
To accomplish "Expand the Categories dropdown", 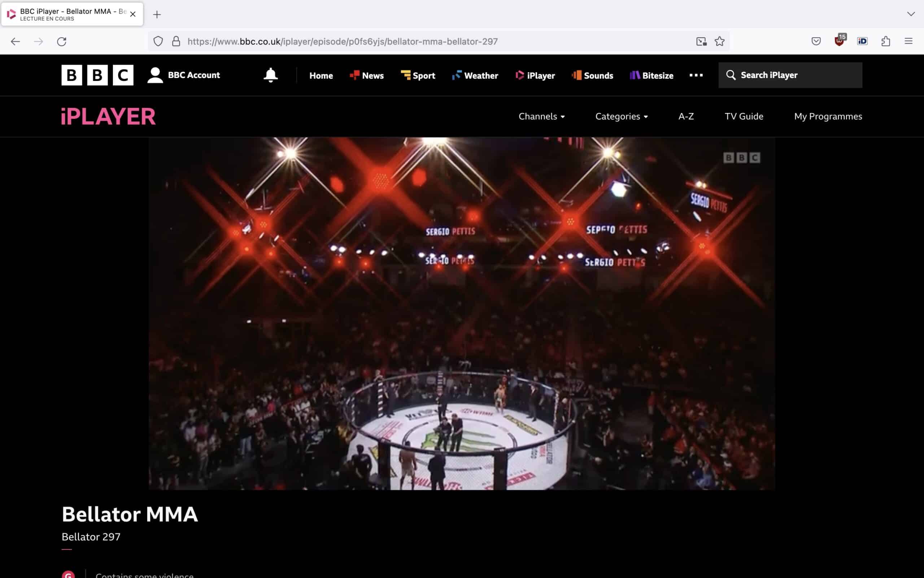I will click(x=622, y=116).
